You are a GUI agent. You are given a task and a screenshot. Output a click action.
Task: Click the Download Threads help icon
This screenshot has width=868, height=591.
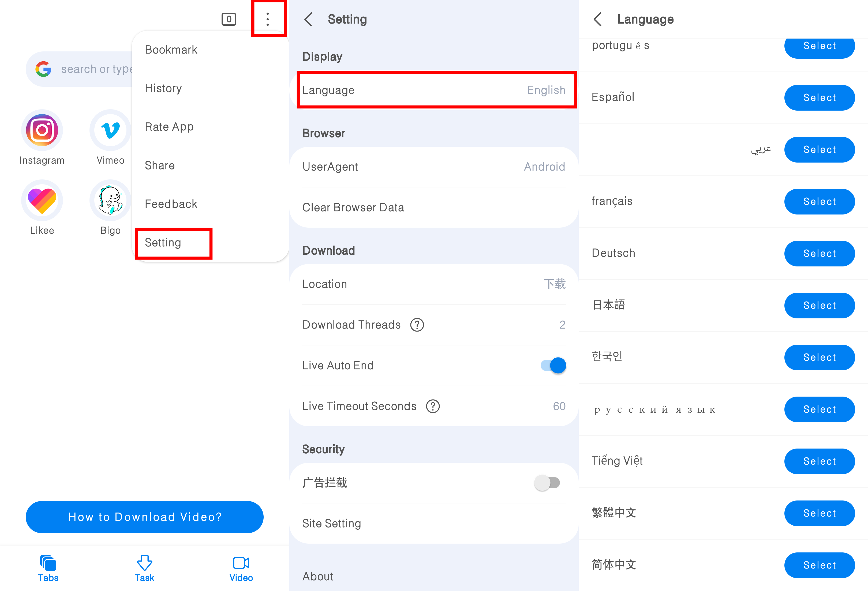point(417,325)
